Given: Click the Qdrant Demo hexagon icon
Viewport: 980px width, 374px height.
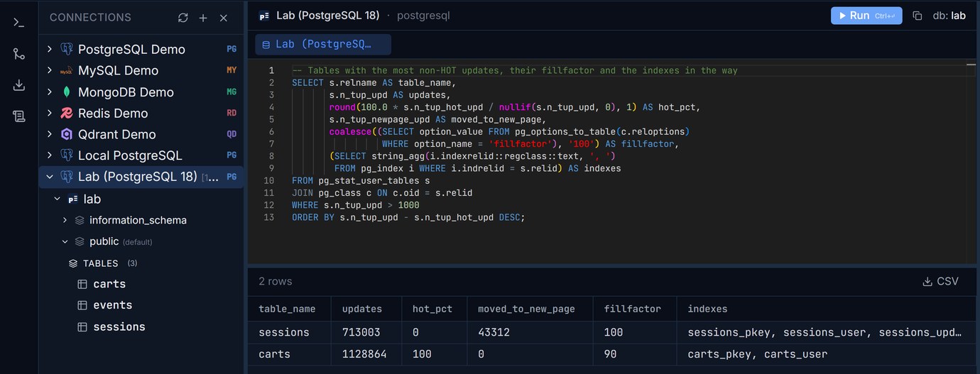Looking at the screenshot, I should coord(67,134).
